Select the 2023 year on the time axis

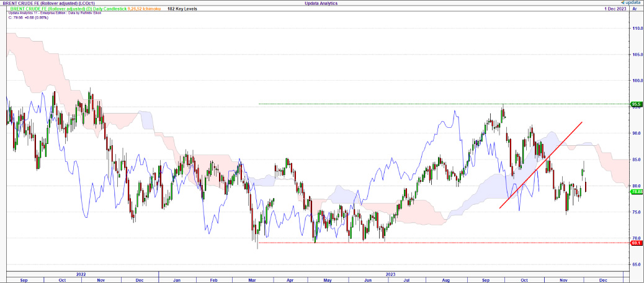[391, 274]
